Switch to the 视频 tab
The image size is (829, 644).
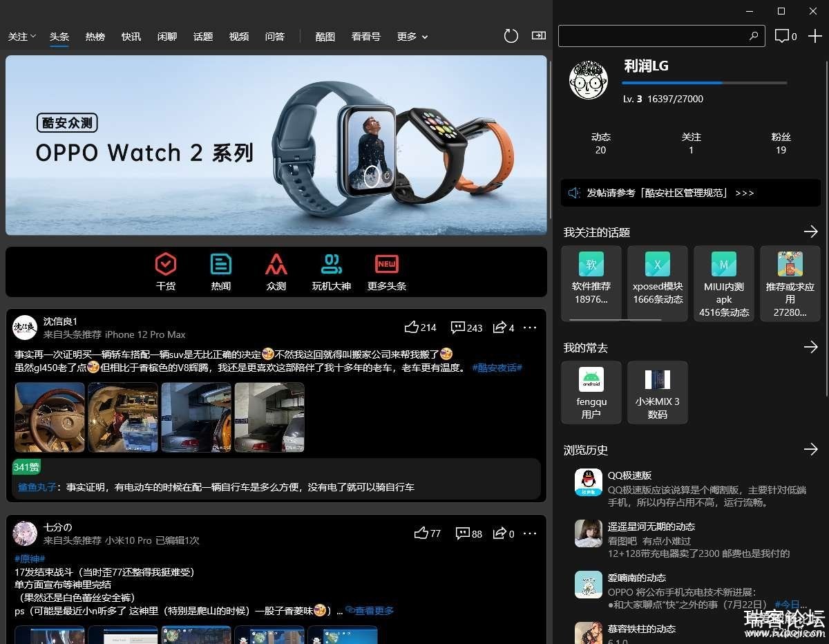point(239,37)
